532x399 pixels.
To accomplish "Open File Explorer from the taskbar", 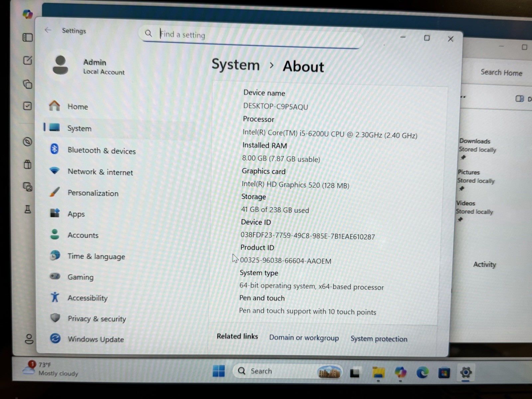I will (x=378, y=372).
